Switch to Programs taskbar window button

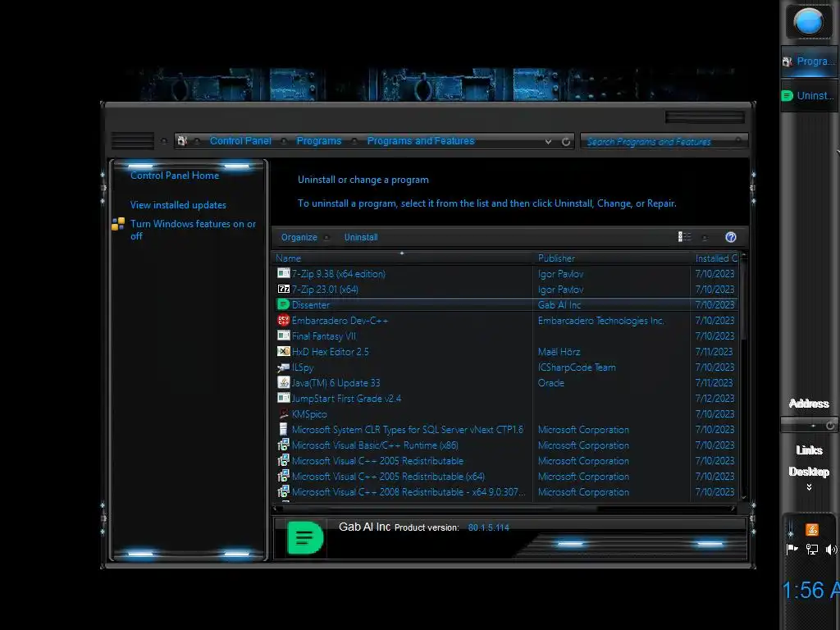tap(809, 62)
